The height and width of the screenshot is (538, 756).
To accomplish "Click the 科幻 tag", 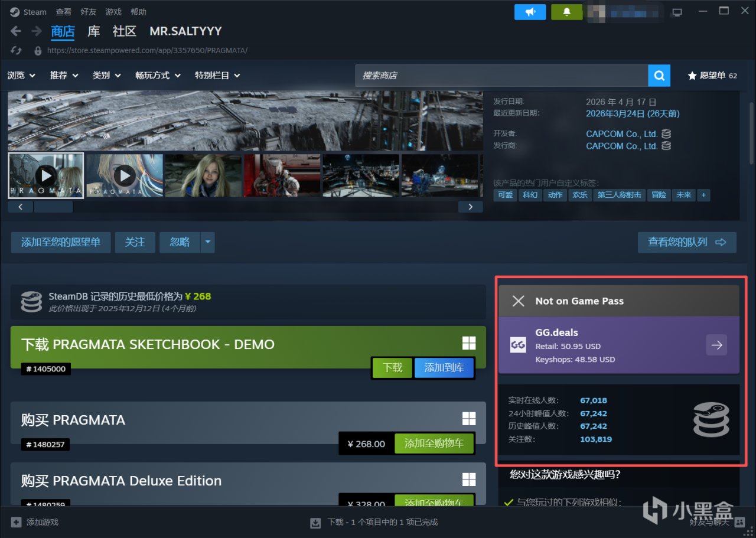I will click(x=530, y=195).
